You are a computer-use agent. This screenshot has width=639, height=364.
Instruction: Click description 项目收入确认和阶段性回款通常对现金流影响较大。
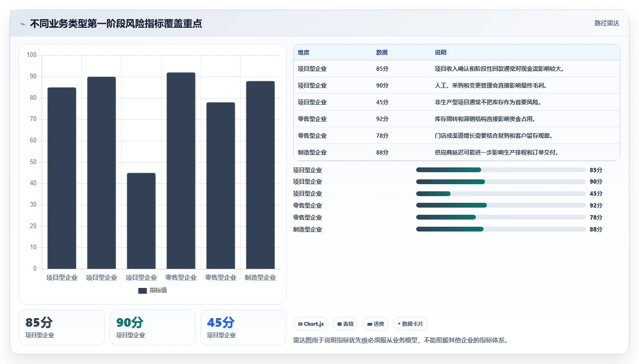pyautogui.click(x=500, y=69)
